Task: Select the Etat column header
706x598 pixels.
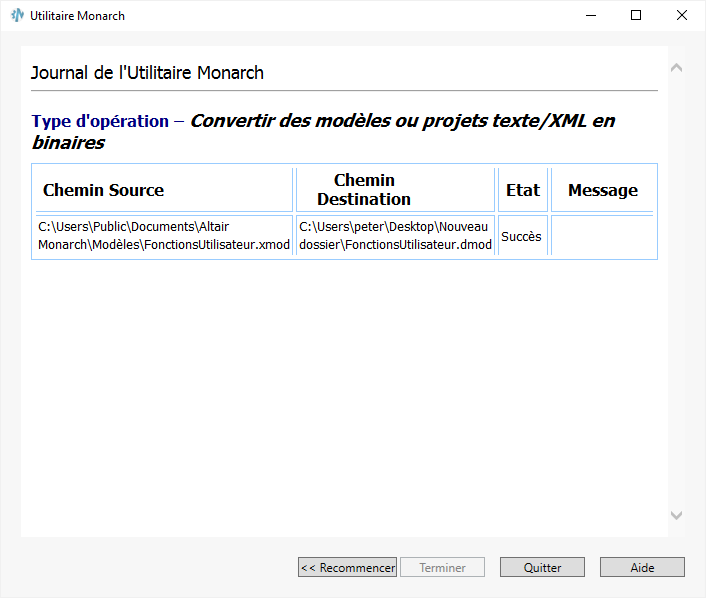Action: tap(523, 190)
